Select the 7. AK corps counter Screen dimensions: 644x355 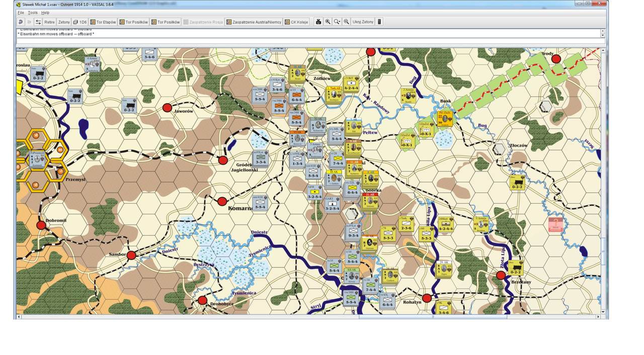pos(353,127)
